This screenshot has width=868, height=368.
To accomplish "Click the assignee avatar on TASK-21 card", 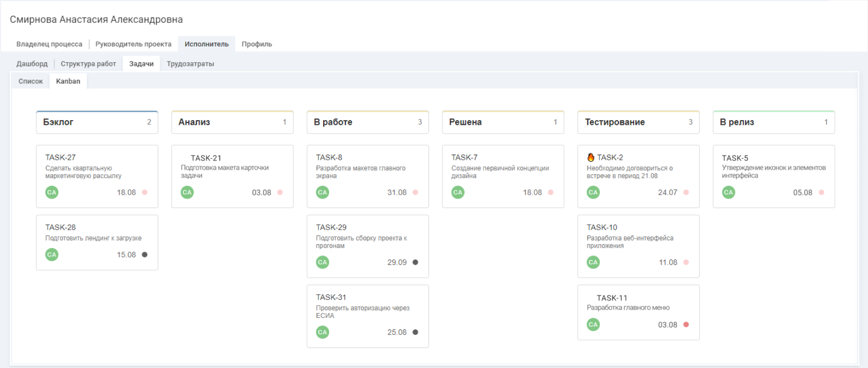I will (x=187, y=192).
